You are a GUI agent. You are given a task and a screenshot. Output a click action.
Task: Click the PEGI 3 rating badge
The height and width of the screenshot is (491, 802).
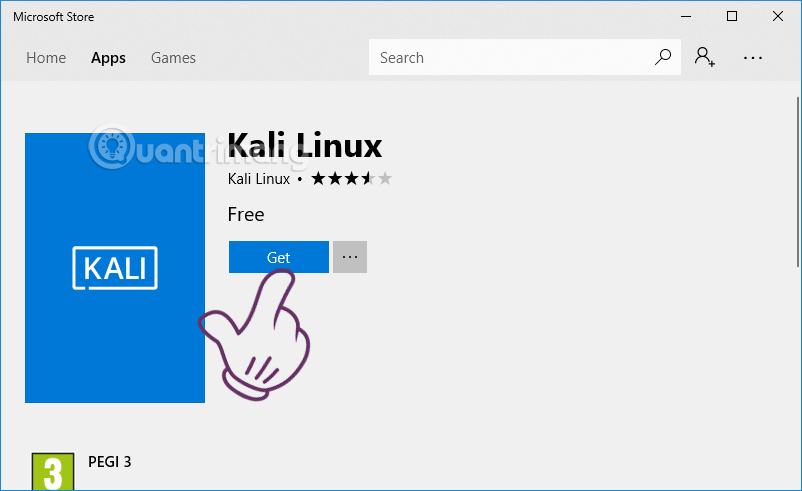53,472
